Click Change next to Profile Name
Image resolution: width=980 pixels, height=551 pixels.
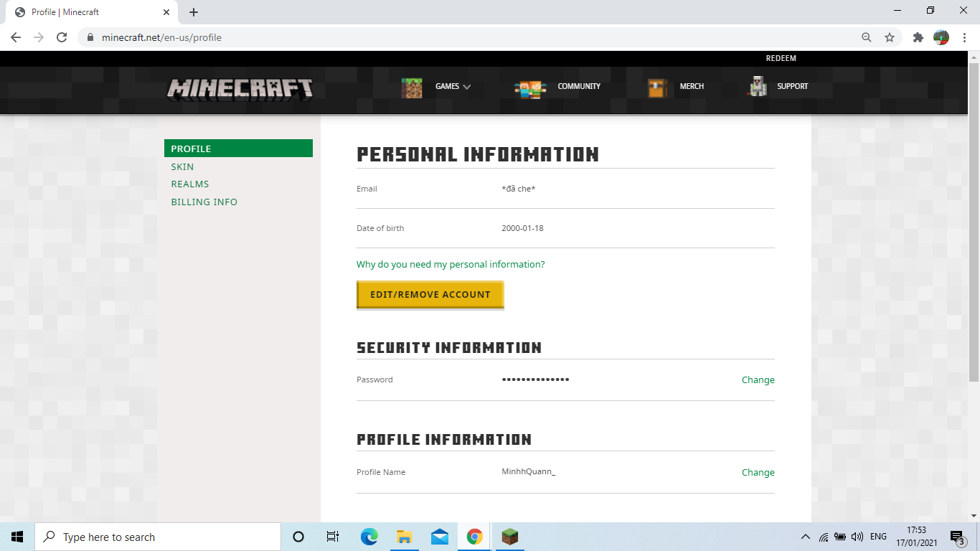point(758,472)
